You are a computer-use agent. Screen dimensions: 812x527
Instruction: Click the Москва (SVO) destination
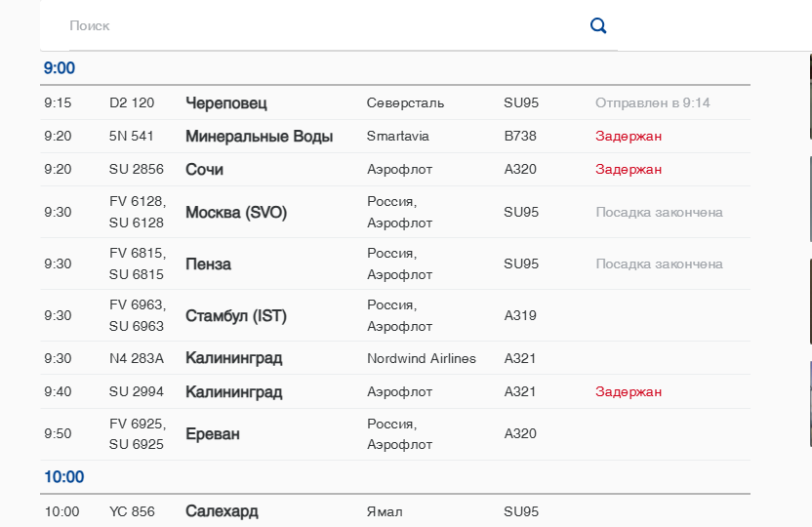[236, 213]
